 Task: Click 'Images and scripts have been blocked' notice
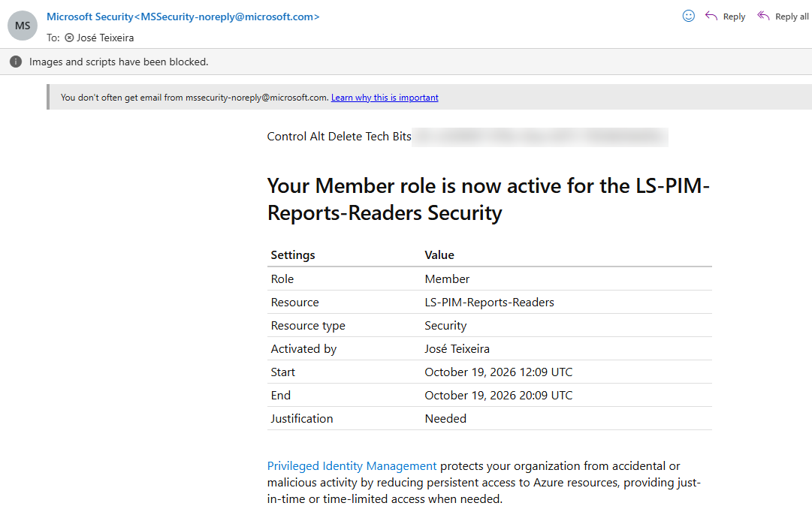pos(119,62)
